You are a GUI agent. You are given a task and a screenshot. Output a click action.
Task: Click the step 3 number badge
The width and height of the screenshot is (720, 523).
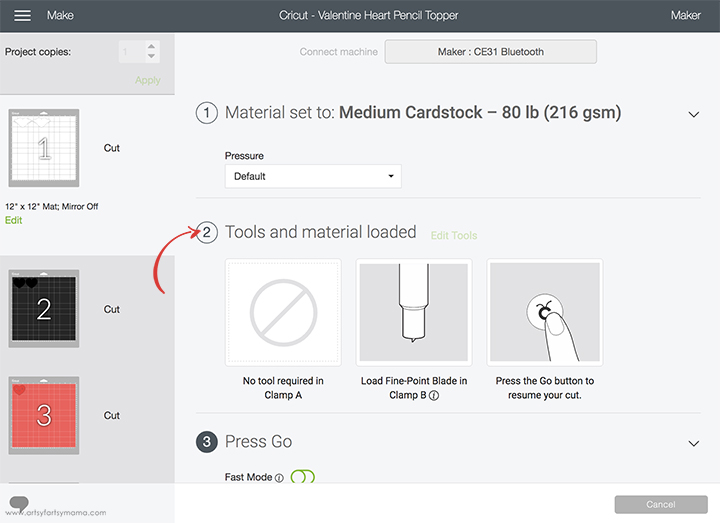click(x=207, y=442)
